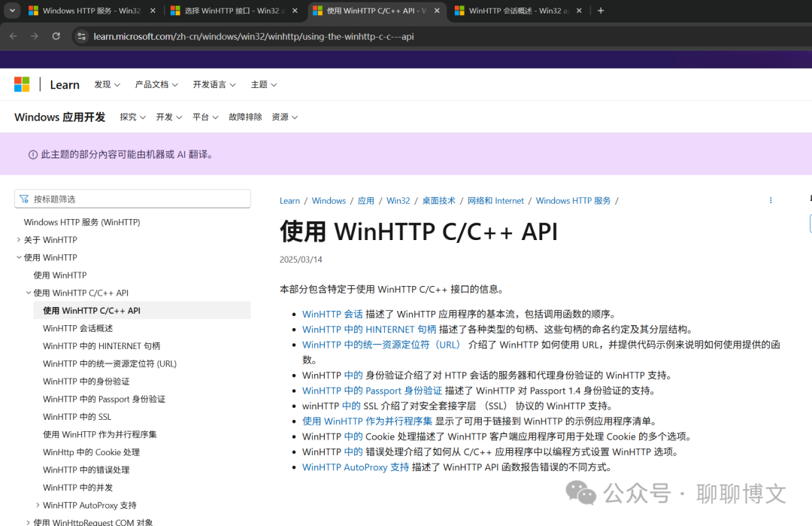Open Windows HTTP 服务 (WinHTTP) tree item
This screenshot has width=812, height=526.
coord(82,222)
